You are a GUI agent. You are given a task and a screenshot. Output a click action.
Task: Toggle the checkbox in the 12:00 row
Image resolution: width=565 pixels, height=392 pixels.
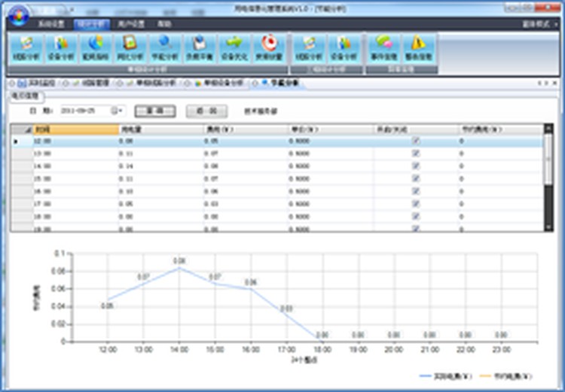click(x=415, y=141)
